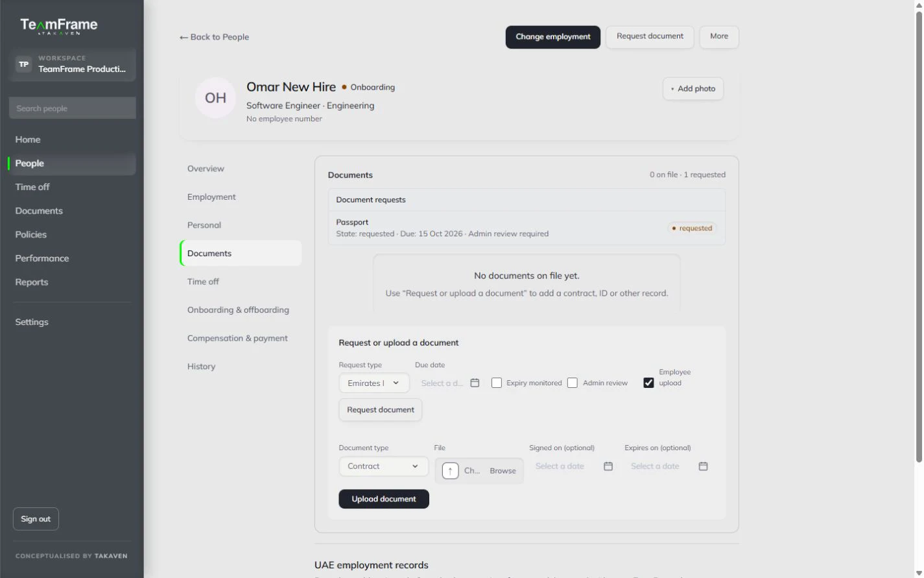Open the History tab

[x=241, y=367]
